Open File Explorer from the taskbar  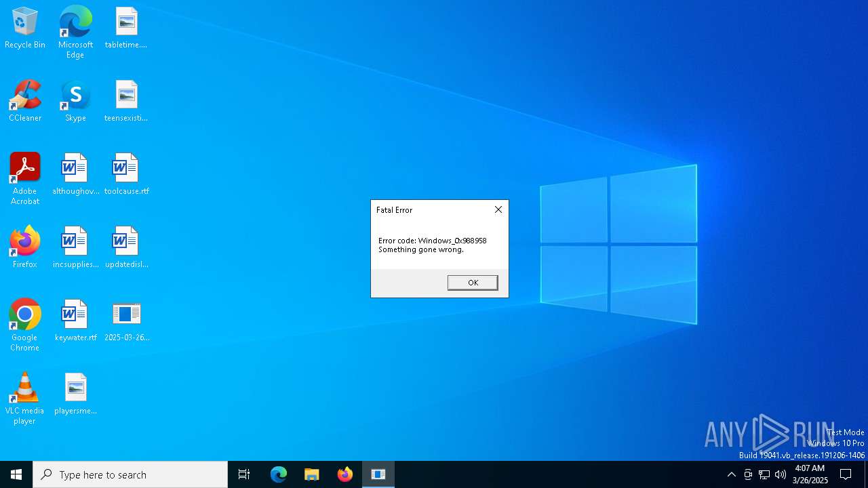312,474
